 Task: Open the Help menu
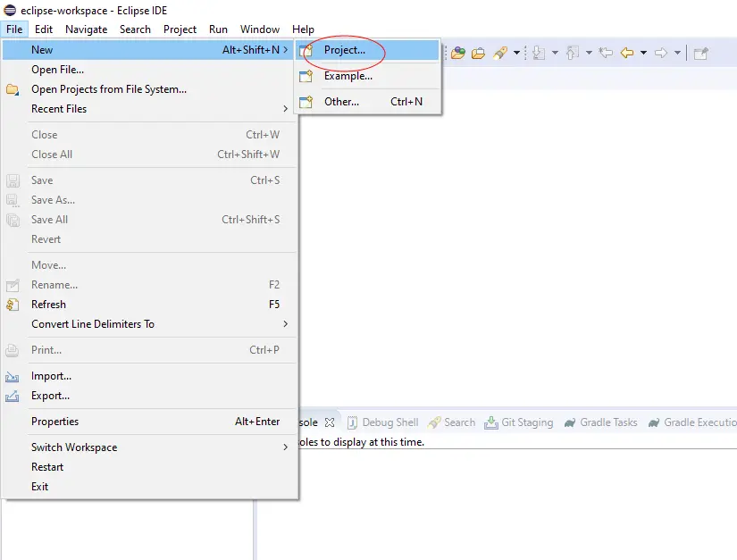(303, 29)
